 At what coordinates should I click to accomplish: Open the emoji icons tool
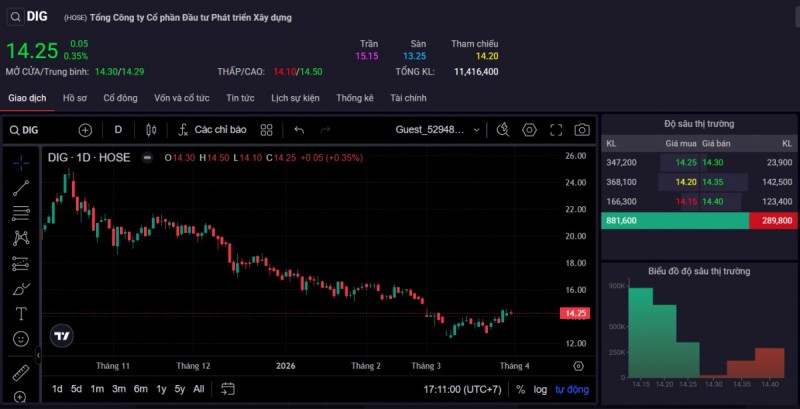coord(21,339)
